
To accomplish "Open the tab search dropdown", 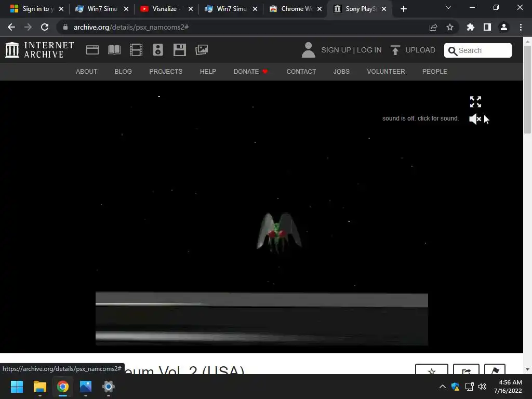I will pos(448,7).
